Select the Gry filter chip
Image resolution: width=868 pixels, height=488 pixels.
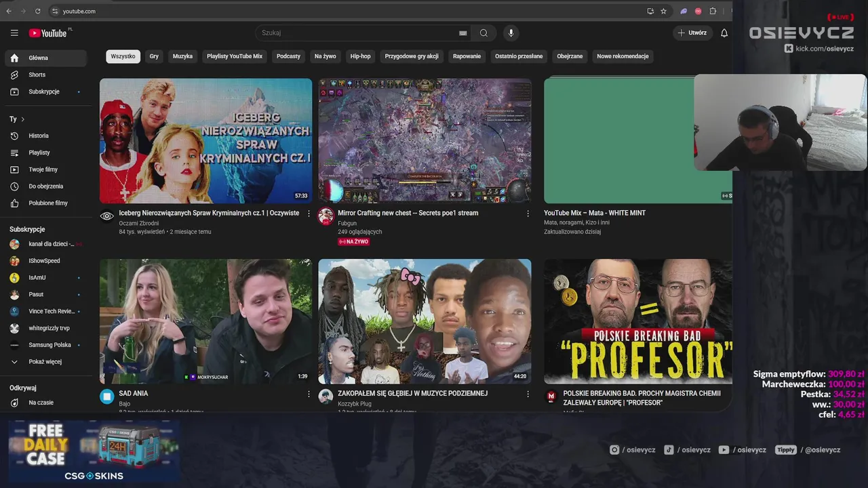[x=154, y=56]
